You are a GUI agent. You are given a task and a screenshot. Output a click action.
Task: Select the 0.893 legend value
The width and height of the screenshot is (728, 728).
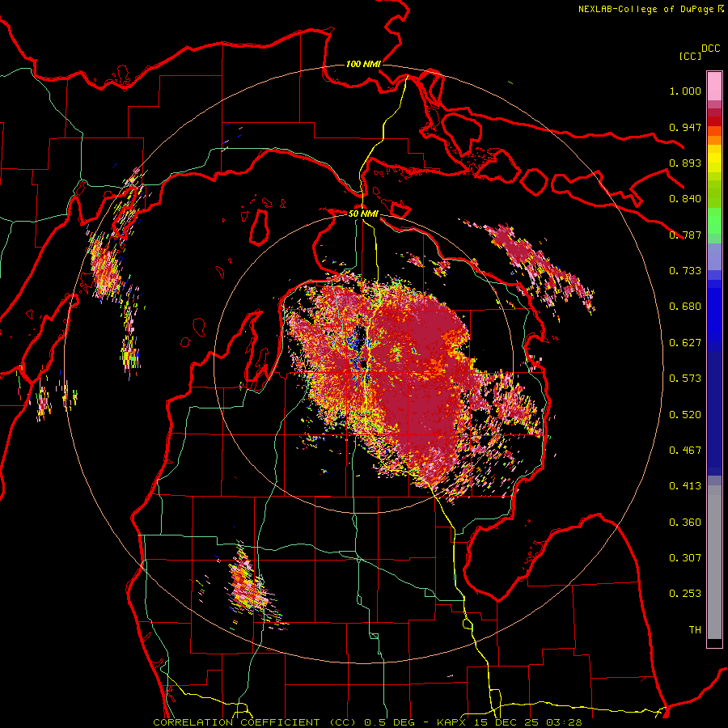(x=685, y=163)
